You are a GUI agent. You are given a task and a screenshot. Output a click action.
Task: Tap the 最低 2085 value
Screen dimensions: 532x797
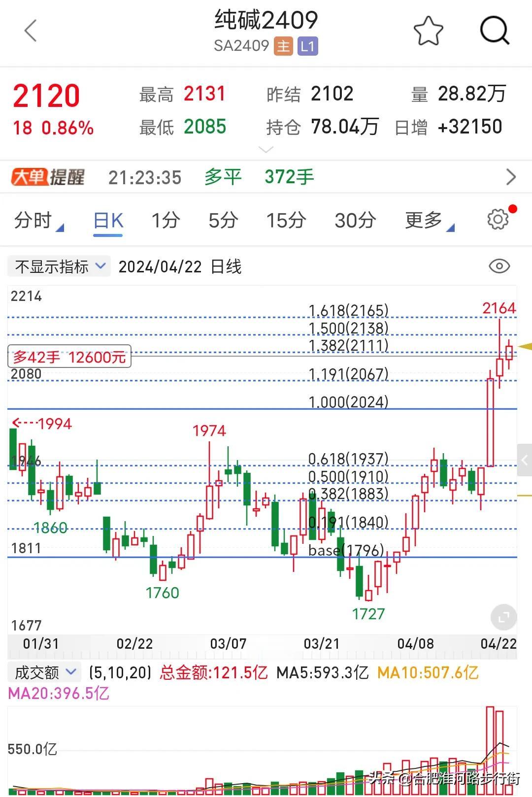205,127
